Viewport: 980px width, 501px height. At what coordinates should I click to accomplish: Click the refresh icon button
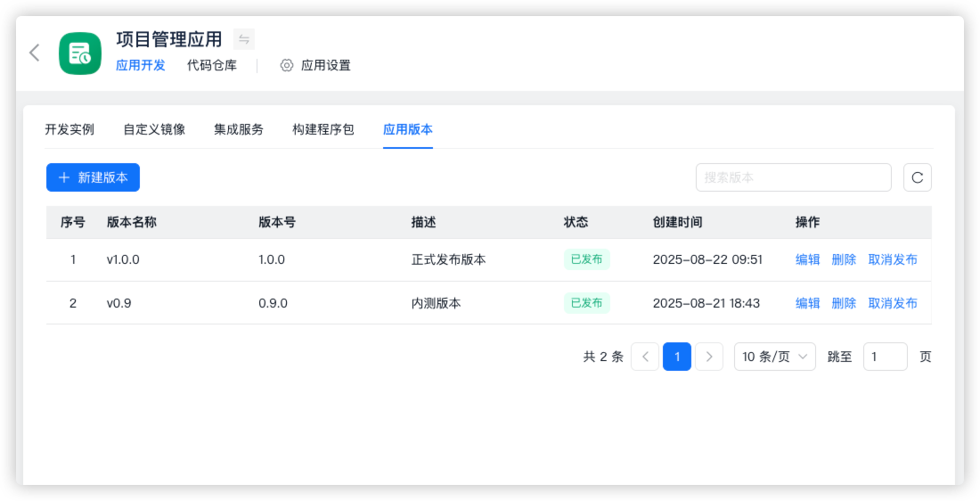(x=918, y=177)
